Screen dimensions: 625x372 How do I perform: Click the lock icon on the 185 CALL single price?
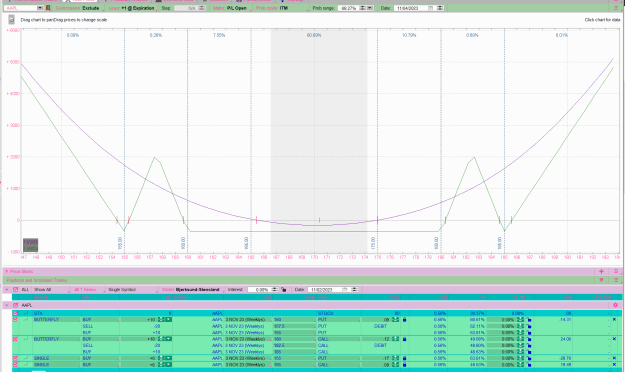click(404, 364)
